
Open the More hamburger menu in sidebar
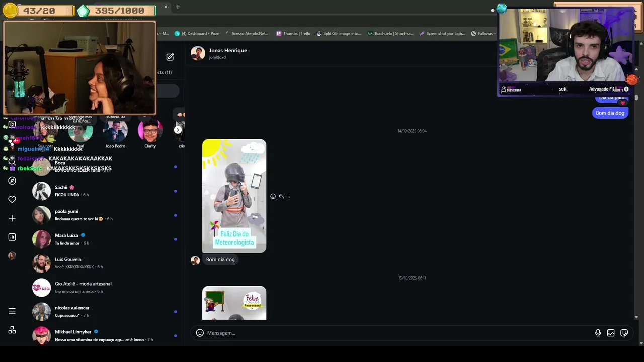tap(12, 311)
